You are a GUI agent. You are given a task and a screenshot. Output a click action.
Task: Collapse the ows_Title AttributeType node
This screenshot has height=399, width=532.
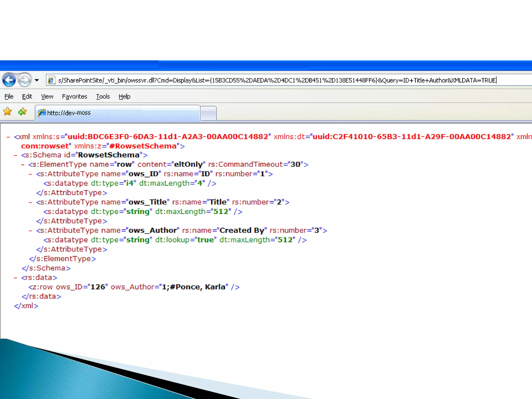(x=30, y=202)
